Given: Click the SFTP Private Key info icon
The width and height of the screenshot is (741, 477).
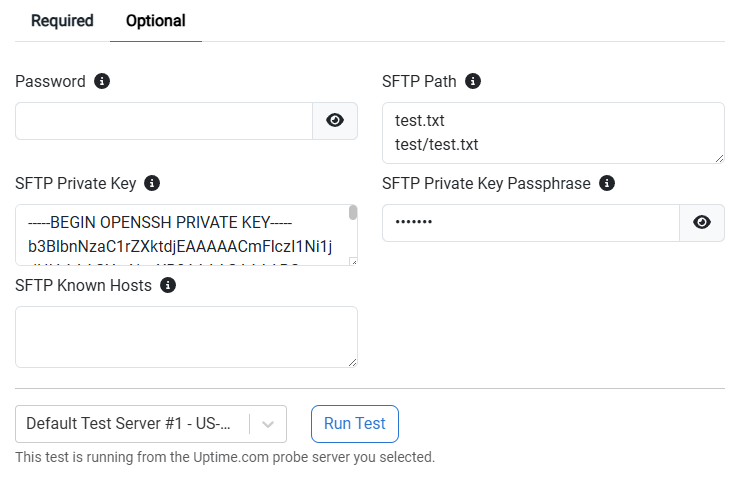Looking at the screenshot, I should coord(152,183).
